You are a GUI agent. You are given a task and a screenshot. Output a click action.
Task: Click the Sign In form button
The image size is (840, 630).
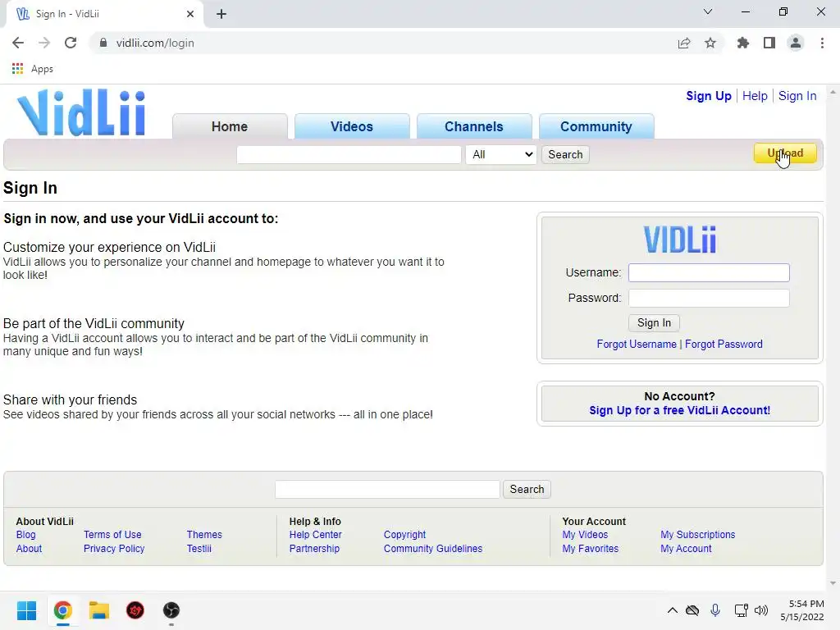click(654, 323)
